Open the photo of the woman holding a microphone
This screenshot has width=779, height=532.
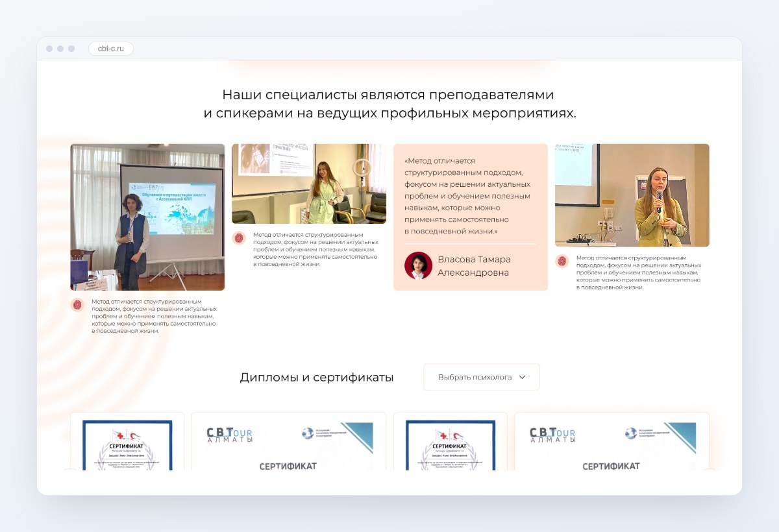coord(632,195)
